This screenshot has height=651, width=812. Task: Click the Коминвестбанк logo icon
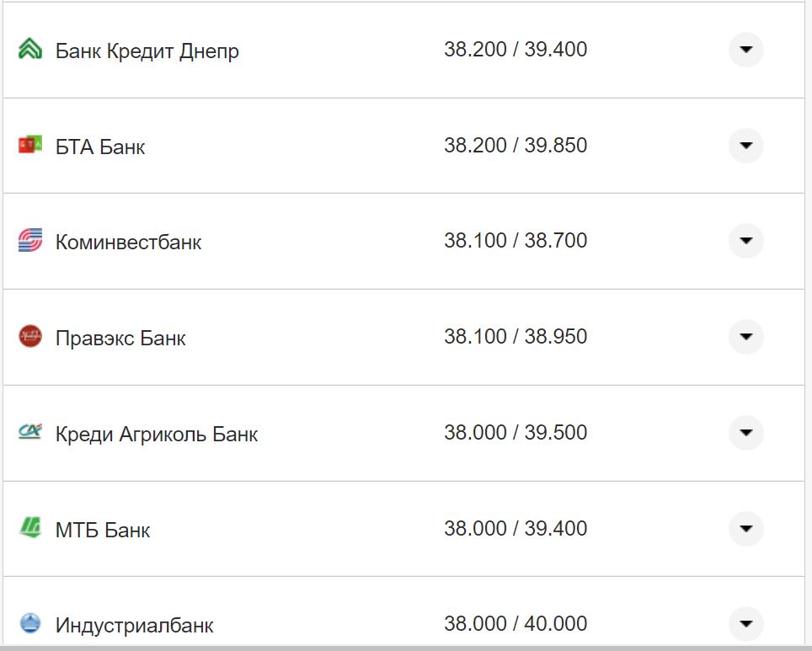click(x=32, y=241)
